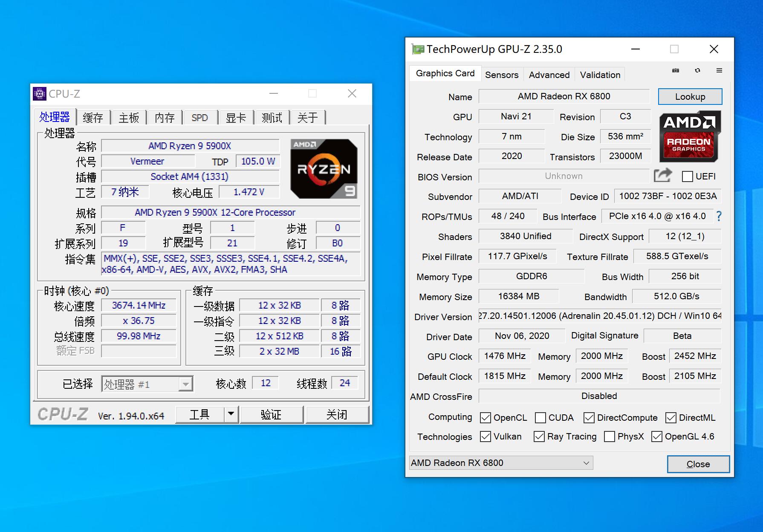Image resolution: width=763 pixels, height=532 pixels.
Task: Open the graphics card dropdown showing AMD Radeon RX 6800
Action: click(586, 463)
